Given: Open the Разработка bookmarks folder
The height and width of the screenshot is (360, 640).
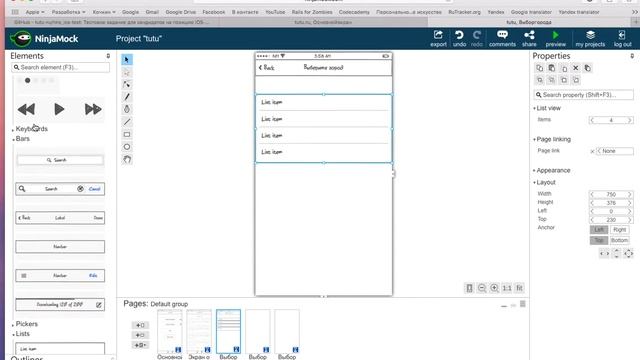Looking at the screenshot, I should click(68, 12).
